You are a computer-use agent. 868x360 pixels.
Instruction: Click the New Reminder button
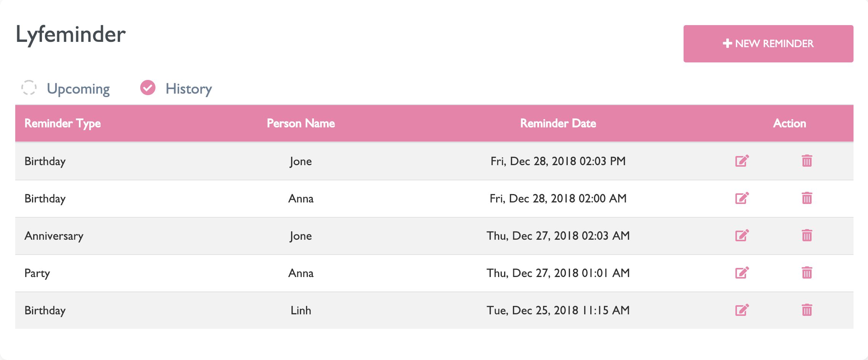[x=768, y=44]
